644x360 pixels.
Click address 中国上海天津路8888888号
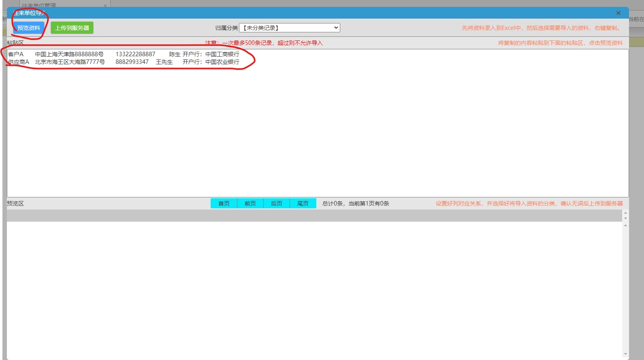[x=69, y=54]
